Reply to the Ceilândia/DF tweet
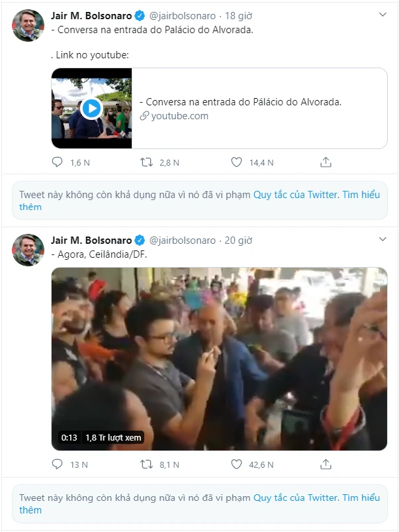 (58, 464)
